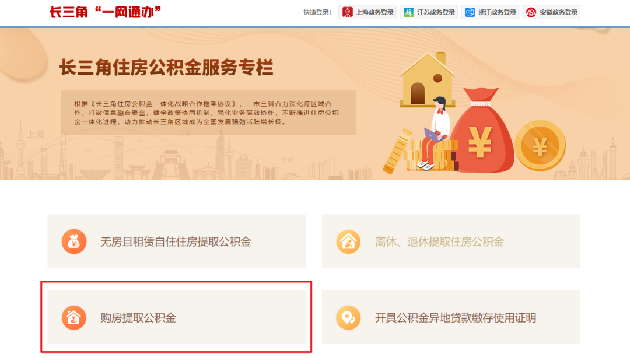630x364 pixels.
Task: Select 离休、退休提取住房公积金 service
Action: point(451,242)
